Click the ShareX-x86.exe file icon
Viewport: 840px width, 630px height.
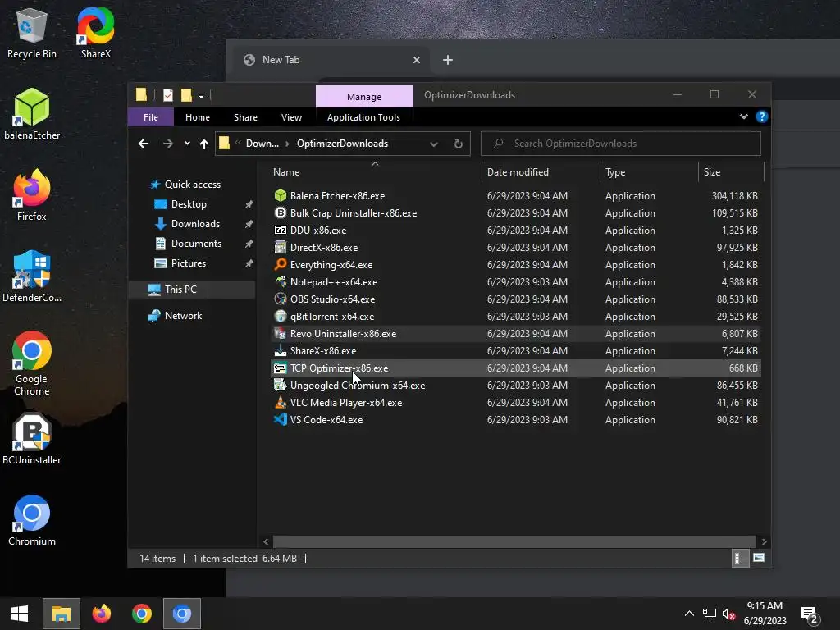281,350
